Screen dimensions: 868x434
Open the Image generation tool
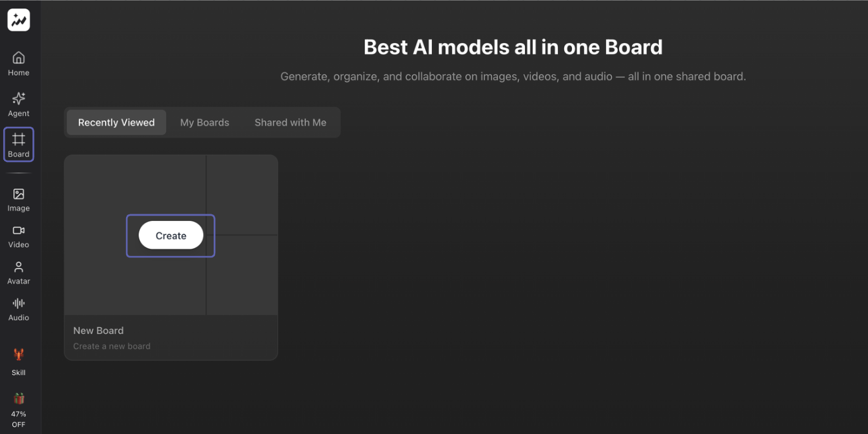[18, 198]
